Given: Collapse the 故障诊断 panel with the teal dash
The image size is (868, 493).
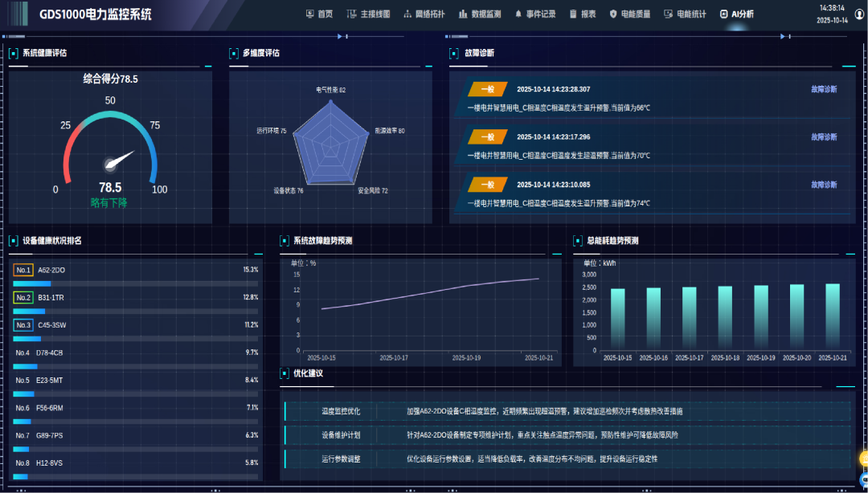Looking at the screenshot, I should (848, 65).
